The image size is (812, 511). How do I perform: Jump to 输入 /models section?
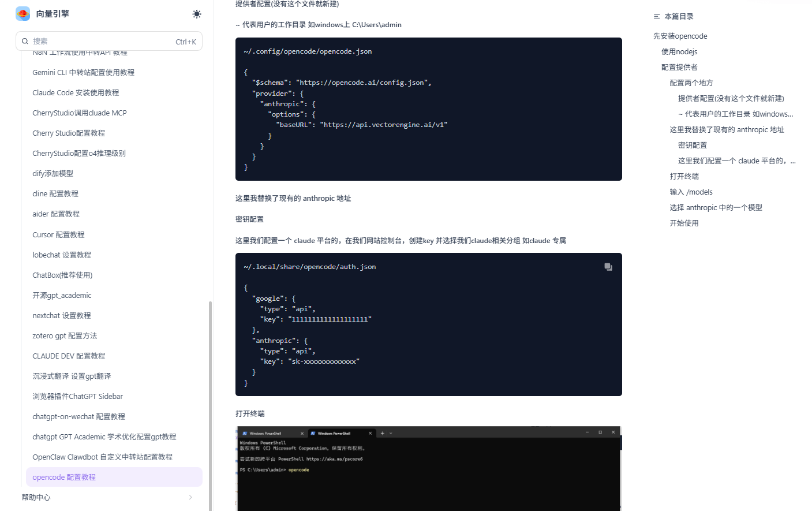(x=691, y=192)
